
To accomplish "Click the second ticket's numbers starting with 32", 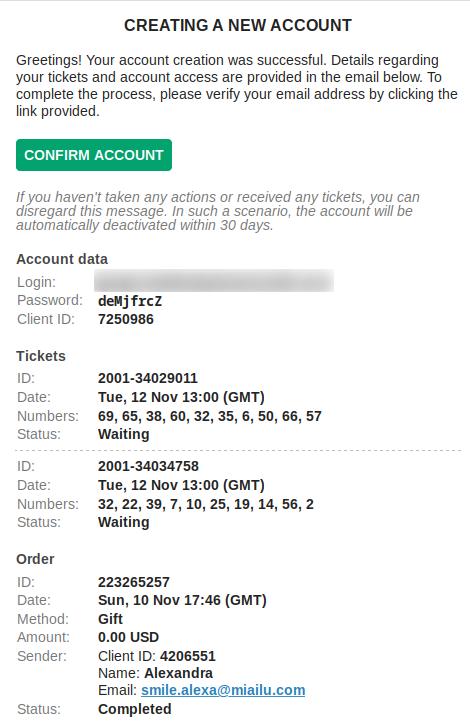I will click(x=206, y=504).
